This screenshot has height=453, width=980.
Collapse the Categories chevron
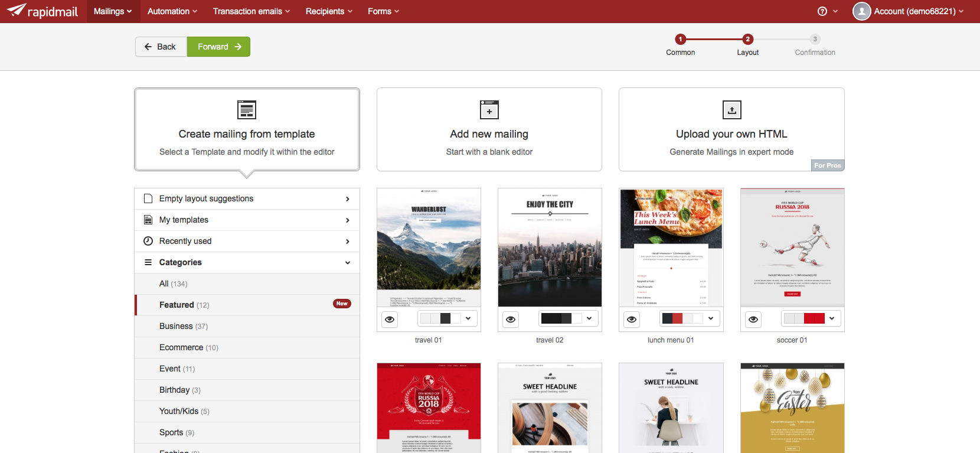[x=348, y=263]
